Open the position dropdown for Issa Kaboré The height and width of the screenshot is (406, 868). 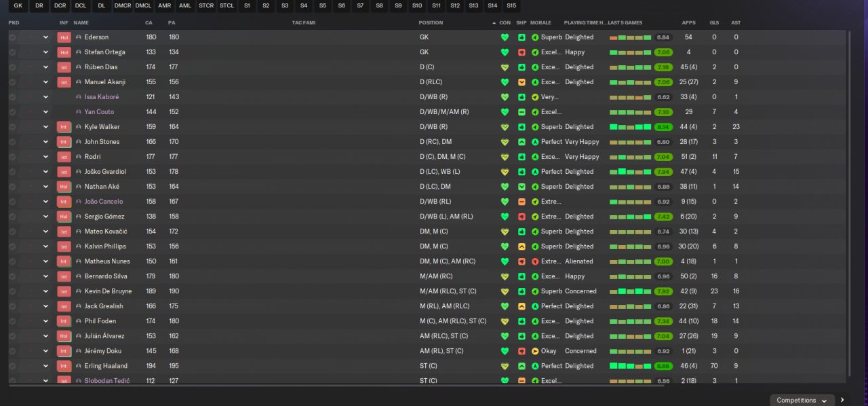click(x=46, y=97)
